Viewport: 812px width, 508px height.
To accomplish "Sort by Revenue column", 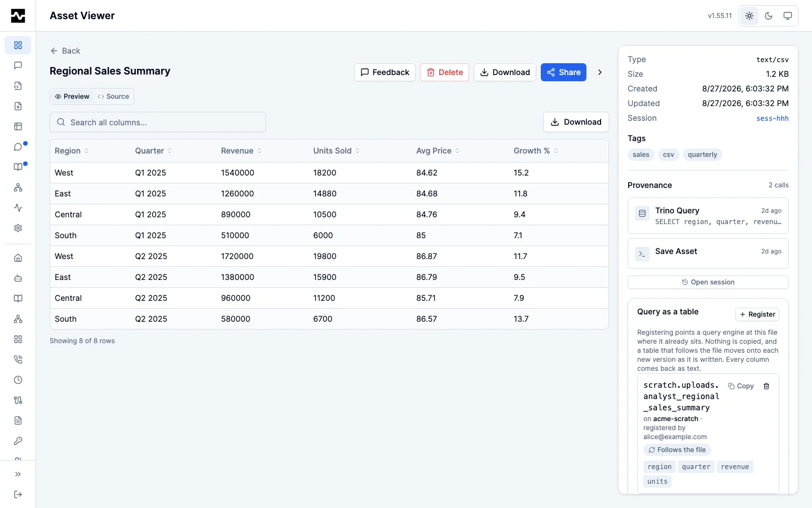I will (x=241, y=151).
